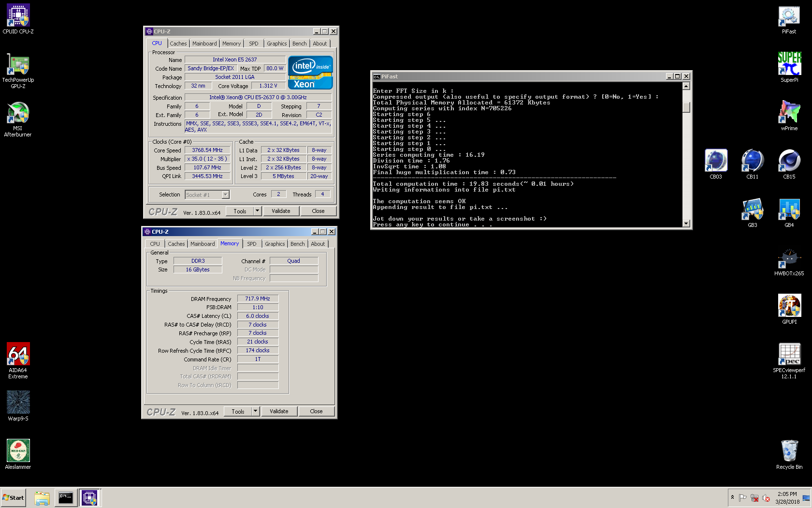Screen dimensions: 812x508
Task: Click the Multiplier value x 35.0
Action: click(207, 159)
